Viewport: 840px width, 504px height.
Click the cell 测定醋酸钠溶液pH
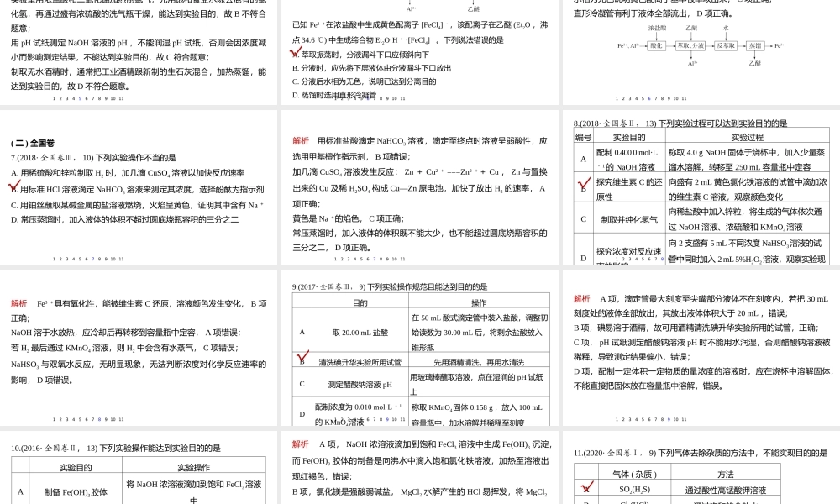(360, 384)
